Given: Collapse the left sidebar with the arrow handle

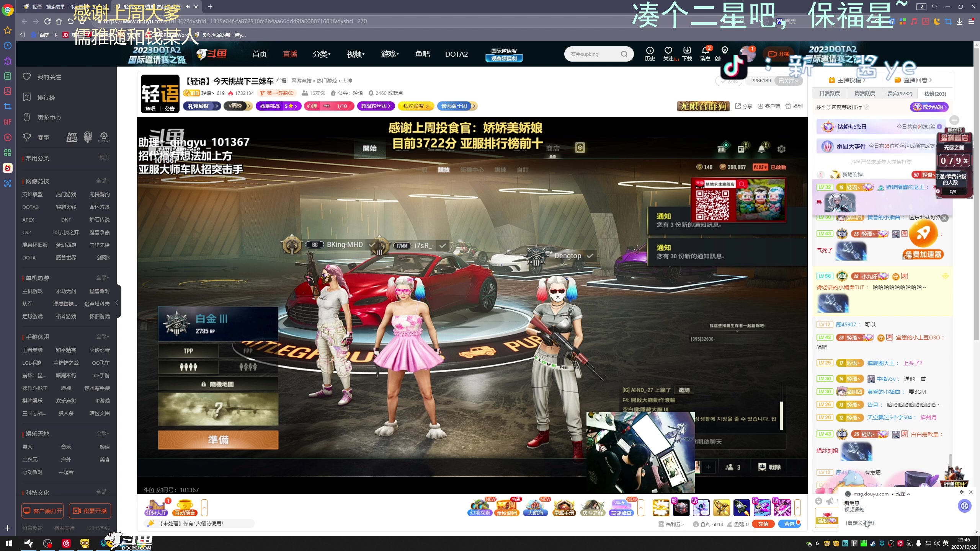Looking at the screenshot, I should (117, 302).
